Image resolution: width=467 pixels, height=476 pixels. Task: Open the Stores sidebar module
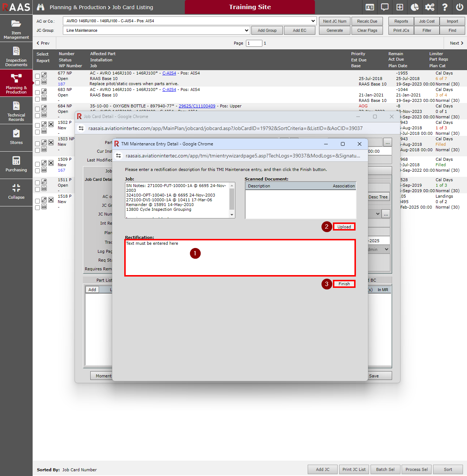[16, 137]
